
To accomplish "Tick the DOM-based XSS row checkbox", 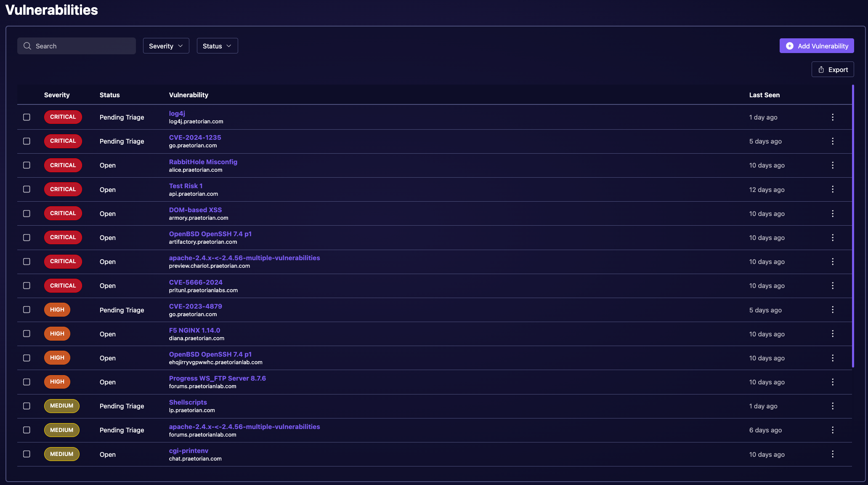I will pos(27,213).
